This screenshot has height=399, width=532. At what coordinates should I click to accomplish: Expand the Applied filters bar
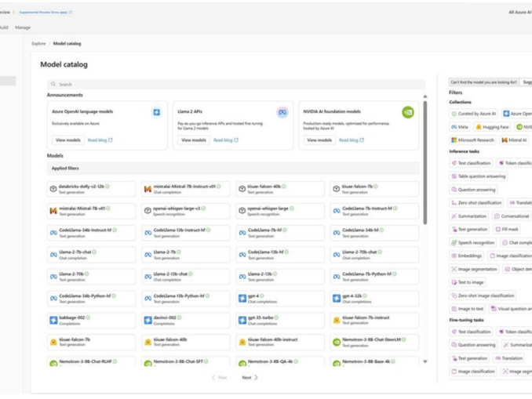[x=232, y=169]
